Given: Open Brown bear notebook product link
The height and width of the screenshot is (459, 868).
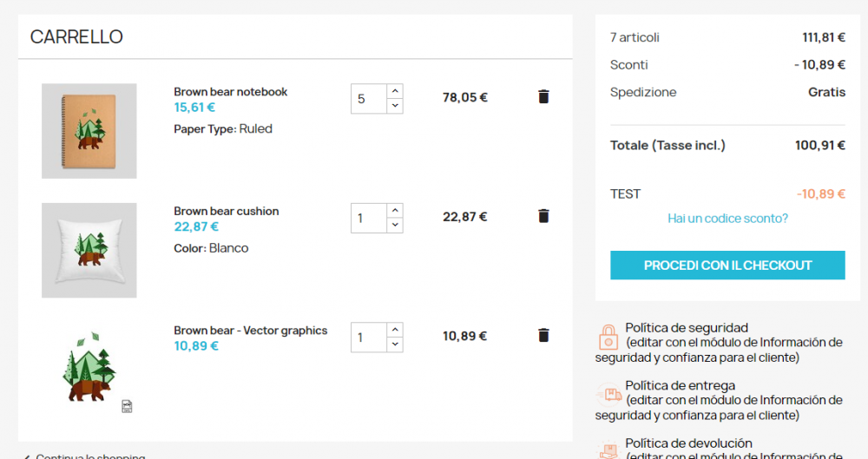Looking at the screenshot, I should point(230,92).
